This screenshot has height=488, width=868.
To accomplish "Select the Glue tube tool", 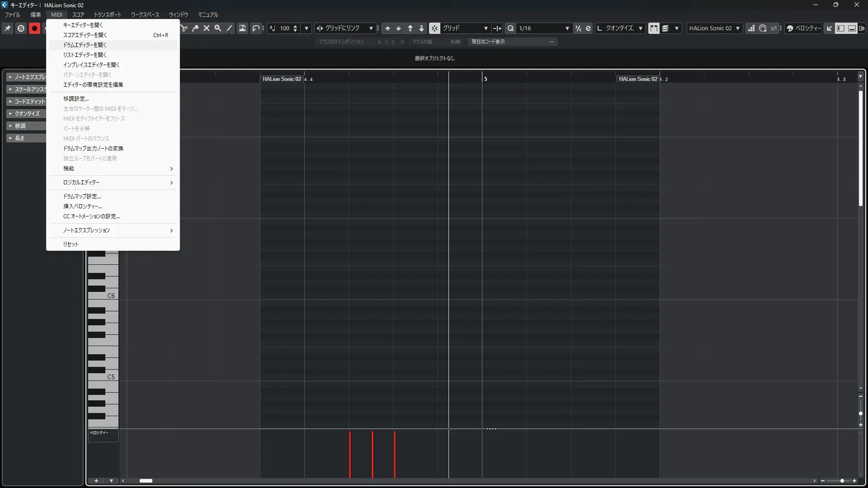I will click(x=195, y=28).
